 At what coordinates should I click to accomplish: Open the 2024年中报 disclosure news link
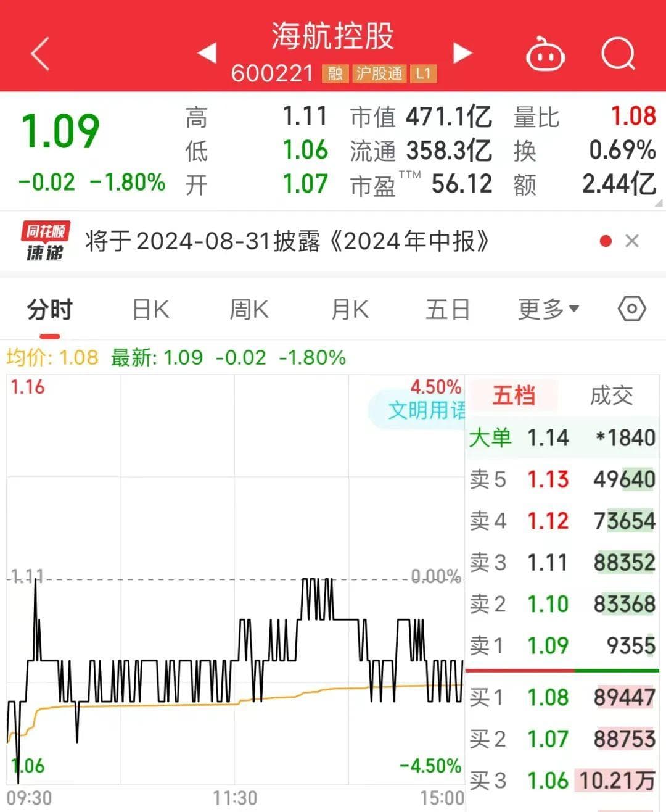pyautogui.click(x=287, y=241)
